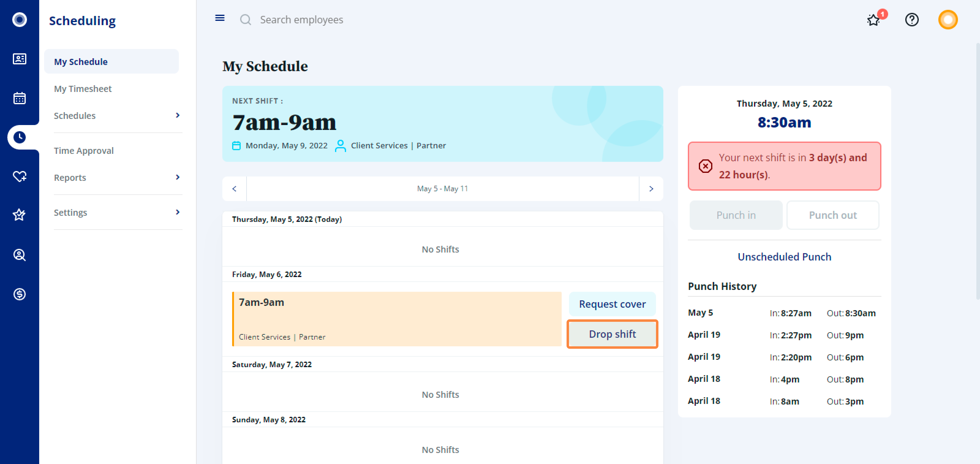Image resolution: width=980 pixels, height=464 pixels.
Task: Open the person search recruiting sidebar icon
Action: pyautogui.click(x=19, y=255)
